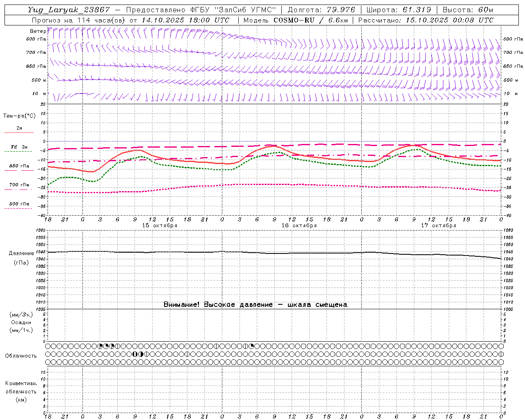Click the Модель COSMO-RU / 6.6км label
525x420 pixels.
click(x=295, y=20)
